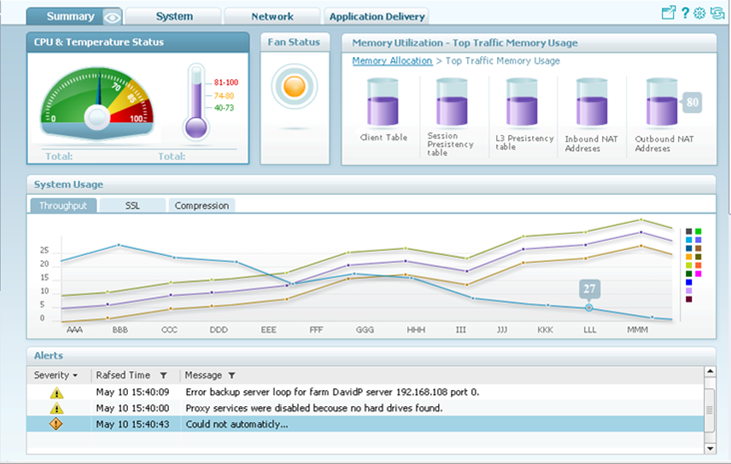This screenshot has height=464, width=731.
Task: Click the orange fan status indicator
Action: point(294,87)
